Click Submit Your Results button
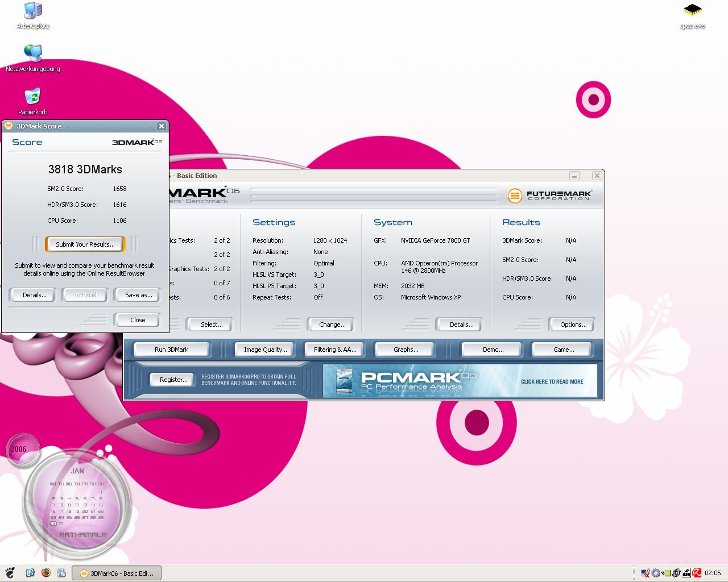Screen dimensions: 728x582 point(85,244)
